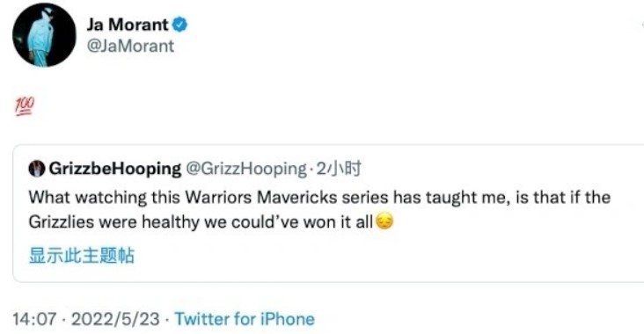
Task: Click the 2022/5/23 tweet date
Action: click(115, 319)
